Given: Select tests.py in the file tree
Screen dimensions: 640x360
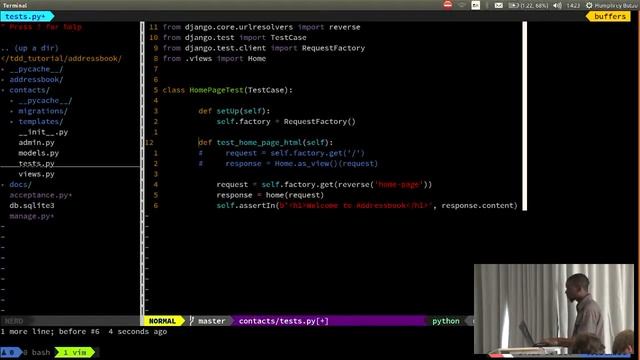Looking at the screenshot, I should tap(36, 163).
